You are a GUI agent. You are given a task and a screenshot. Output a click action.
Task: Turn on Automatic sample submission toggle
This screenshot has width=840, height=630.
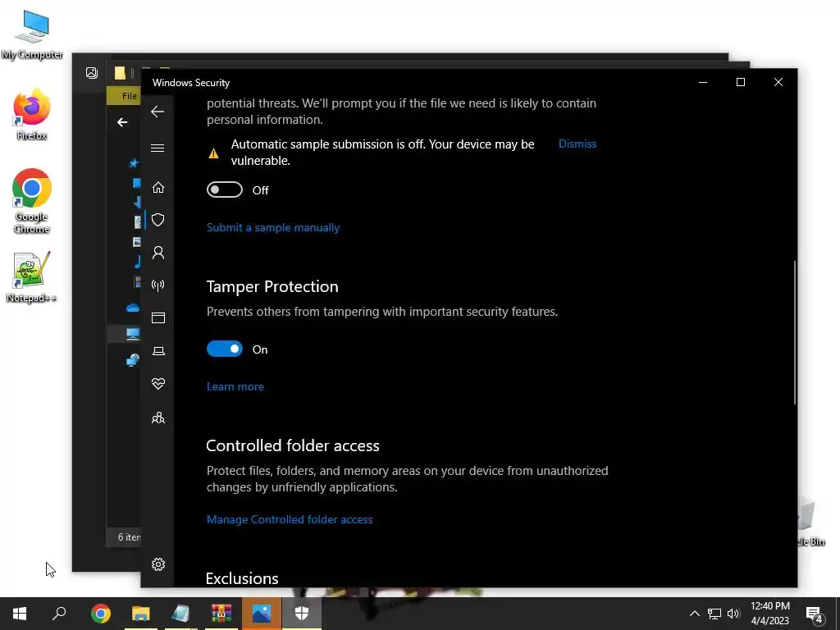click(x=225, y=189)
